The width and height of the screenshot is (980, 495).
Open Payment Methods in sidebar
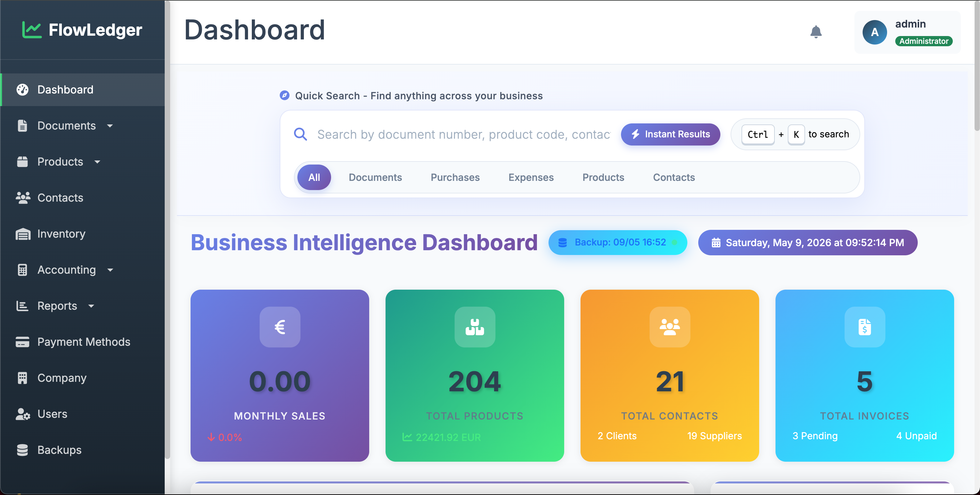click(83, 342)
